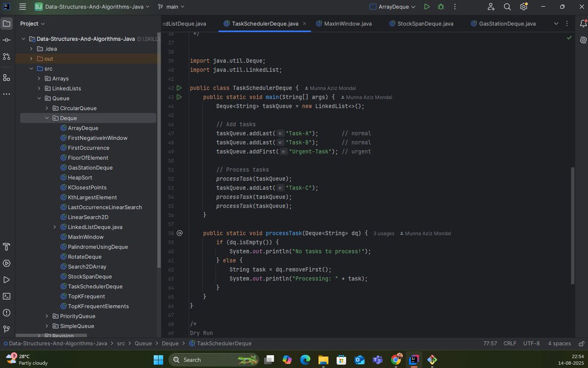Viewport: 588px width, 368px height.
Task: Click the taskbar Search box
Action: [x=214, y=360]
